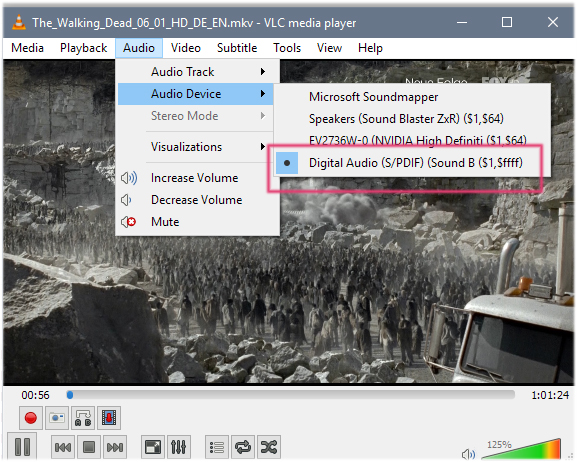Close the VLC media player window
This screenshot has height=462, width=577.
point(553,22)
